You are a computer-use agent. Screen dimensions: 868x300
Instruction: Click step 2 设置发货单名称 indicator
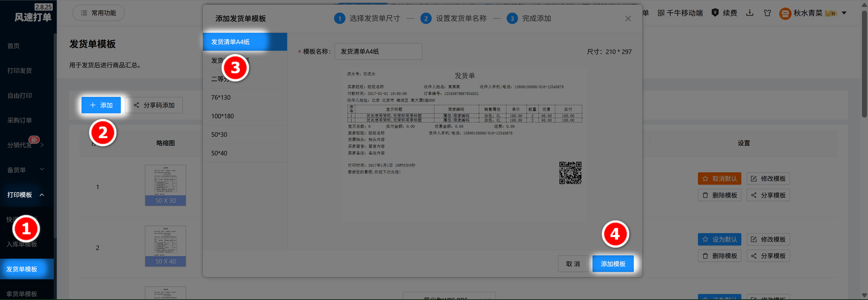[x=453, y=18]
